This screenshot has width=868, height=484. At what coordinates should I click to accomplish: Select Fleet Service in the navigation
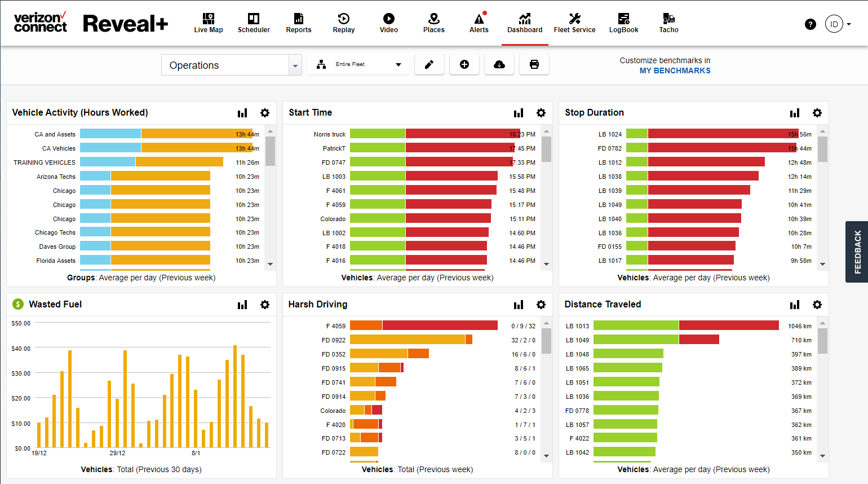(x=574, y=23)
